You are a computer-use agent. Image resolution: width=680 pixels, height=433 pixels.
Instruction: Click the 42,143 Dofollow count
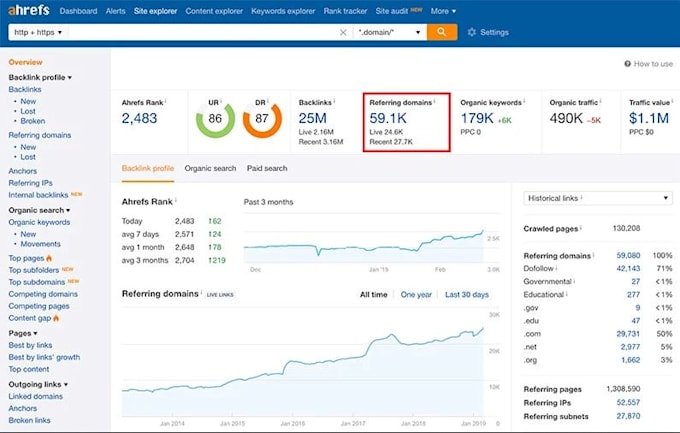click(x=628, y=269)
